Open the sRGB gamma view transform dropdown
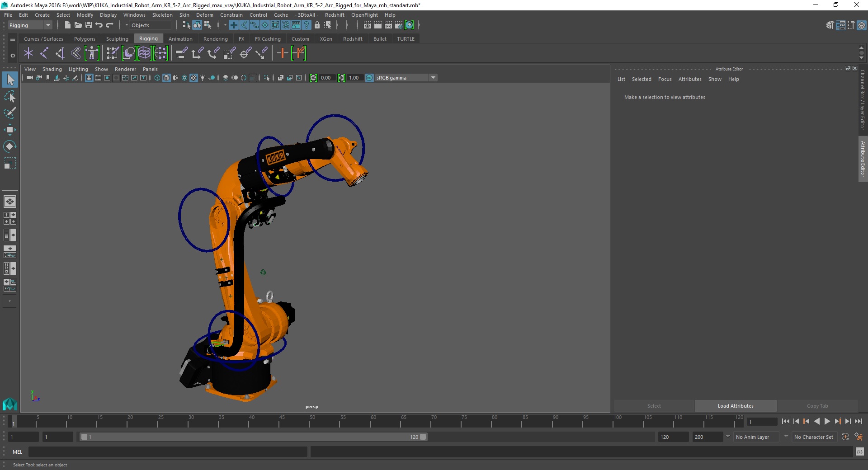 433,78
